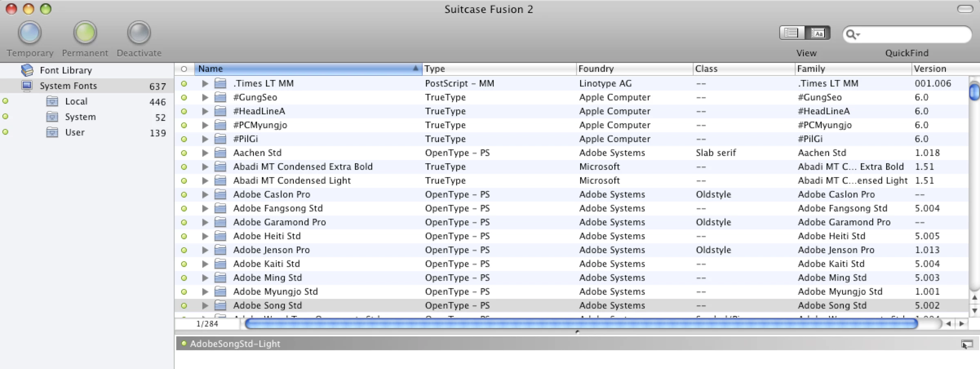Expand the Adobe Jenson Pro family

[x=205, y=250]
